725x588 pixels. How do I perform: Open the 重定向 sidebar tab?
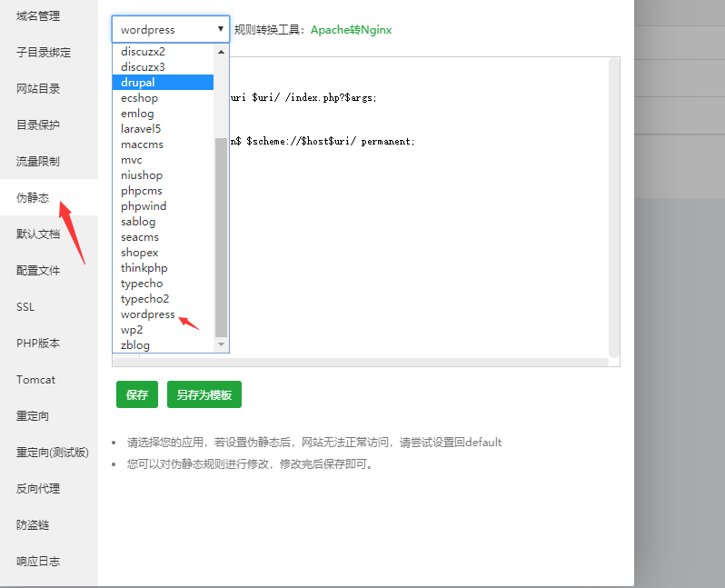(x=48, y=416)
